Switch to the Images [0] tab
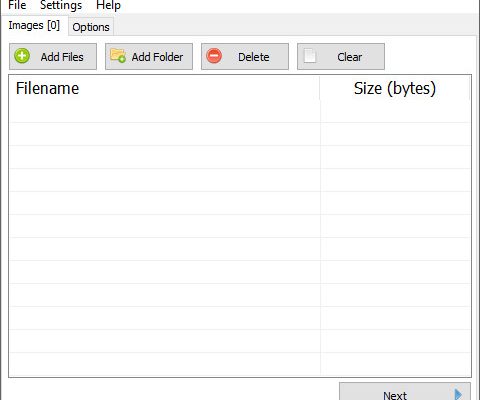The width and height of the screenshot is (480, 400). click(34, 25)
